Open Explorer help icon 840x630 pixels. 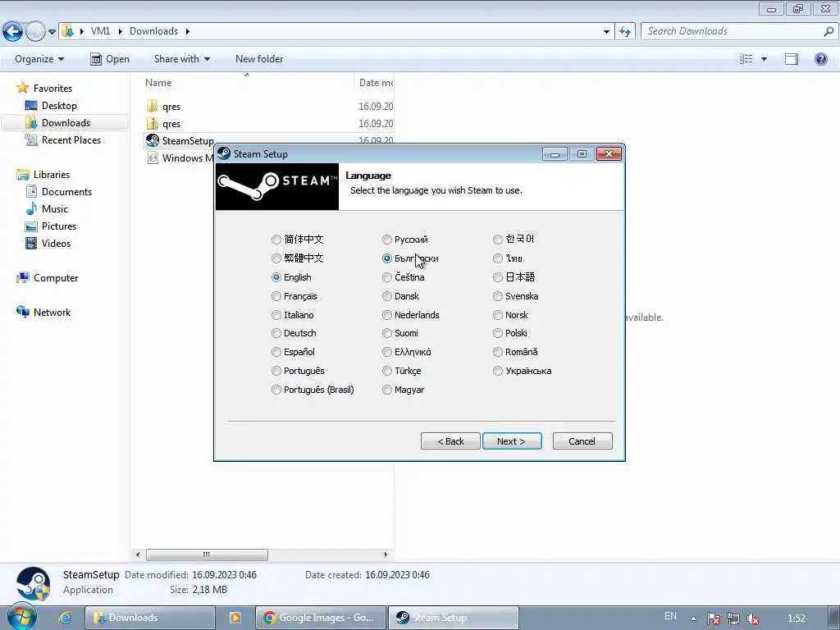coord(820,59)
